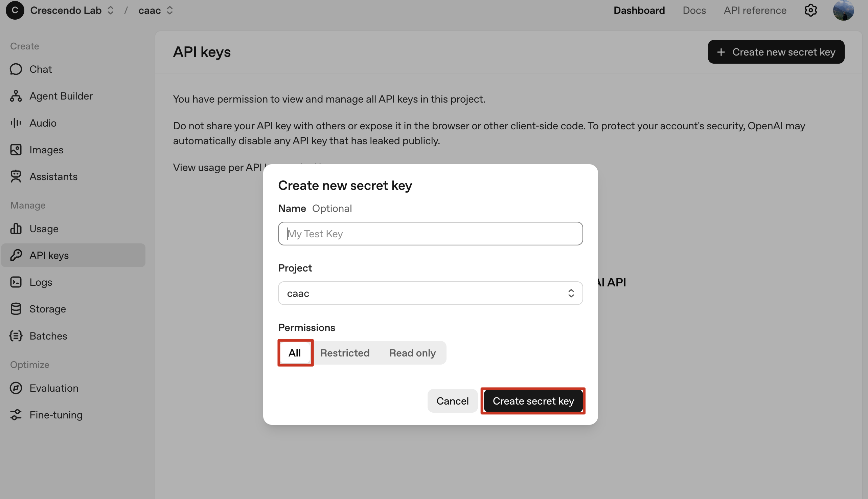Screen dimensions: 868x499
Task: Click the Storage database icon
Action: [x=16, y=309]
